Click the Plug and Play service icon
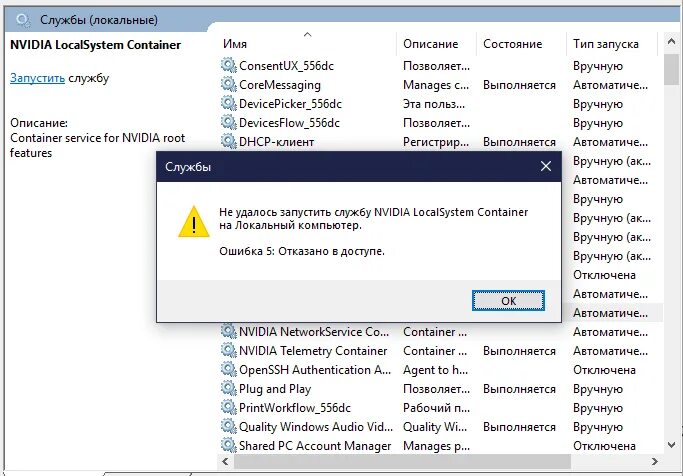Screen dimensions: 683x476 [228, 388]
